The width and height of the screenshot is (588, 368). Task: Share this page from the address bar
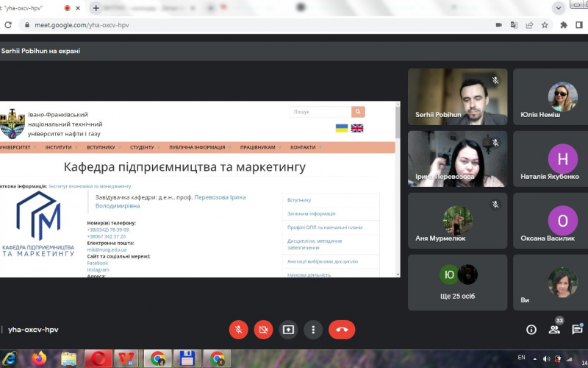(529, 25)
